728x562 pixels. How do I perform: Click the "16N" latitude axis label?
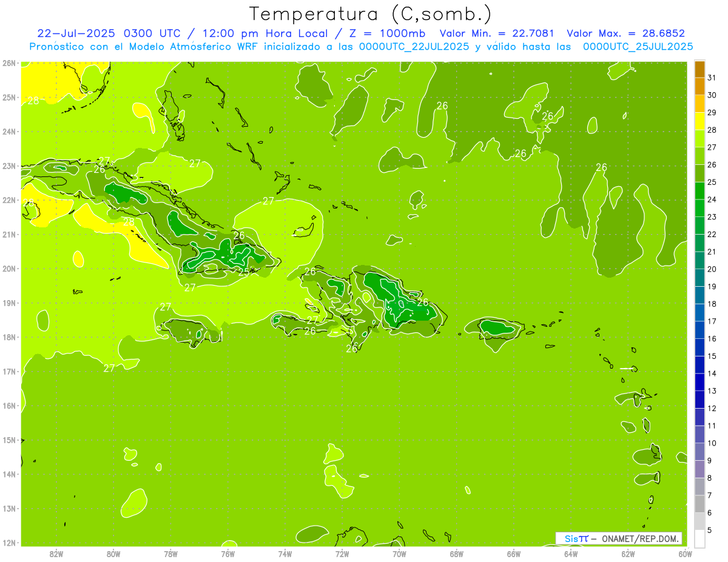[x=8, y=406]
